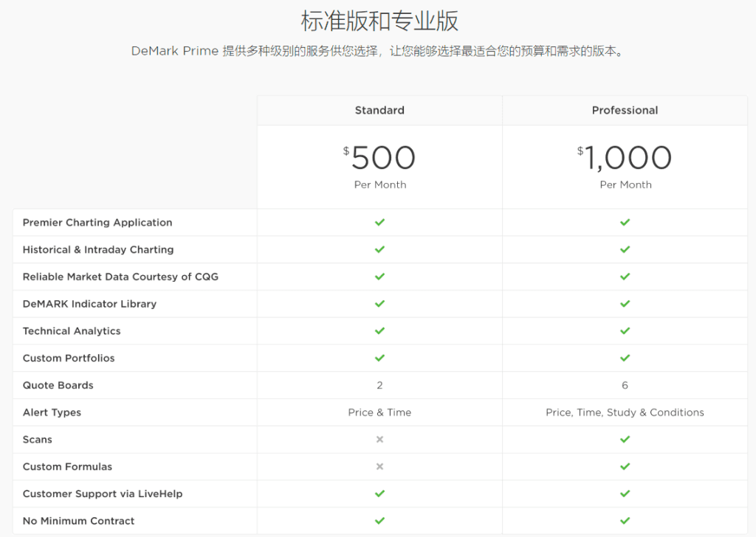Click the No Minimum Contract label

(x=78, y=521)
